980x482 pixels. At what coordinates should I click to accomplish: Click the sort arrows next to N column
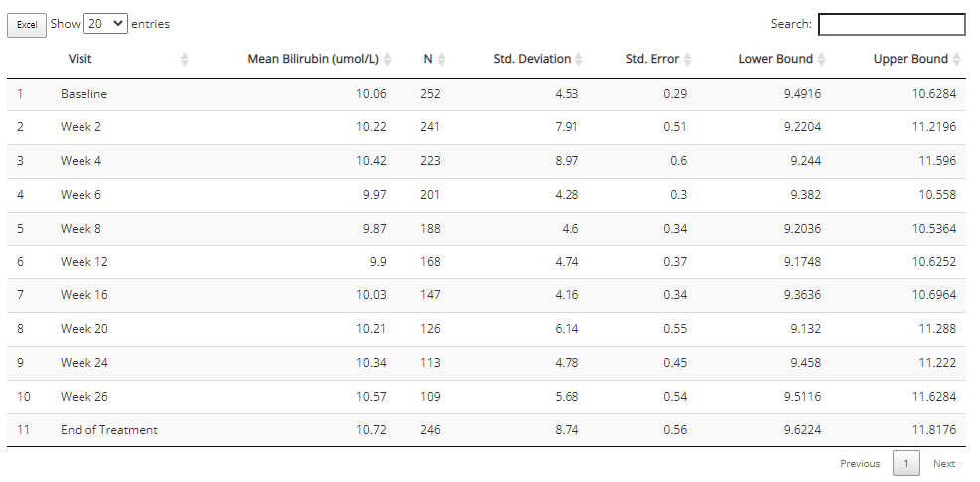442,59
